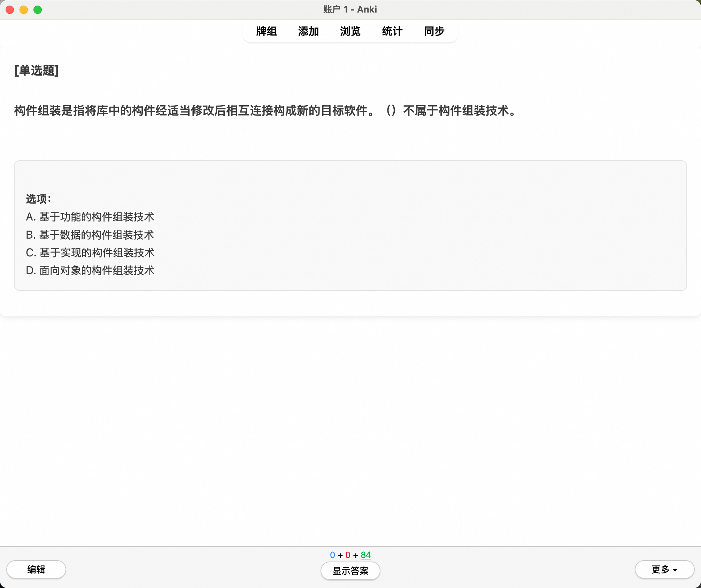
Task: Click the 选项 label in options box
Action: (38, 199)
